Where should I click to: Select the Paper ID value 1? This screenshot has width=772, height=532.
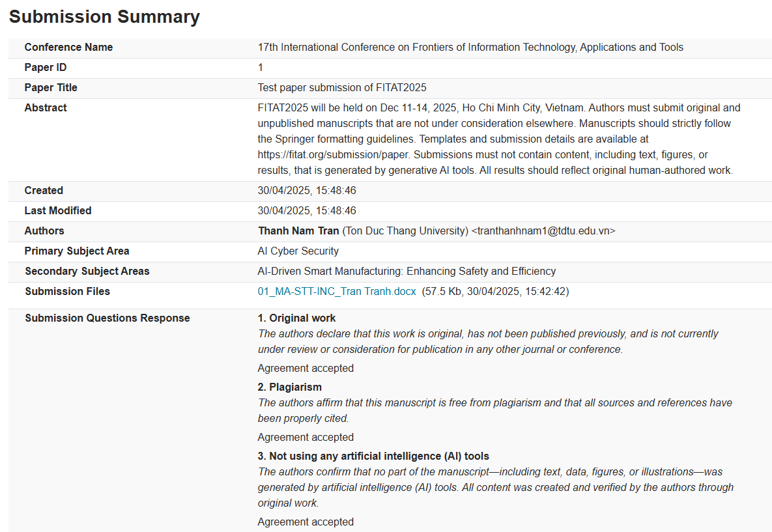pos(261,68)
